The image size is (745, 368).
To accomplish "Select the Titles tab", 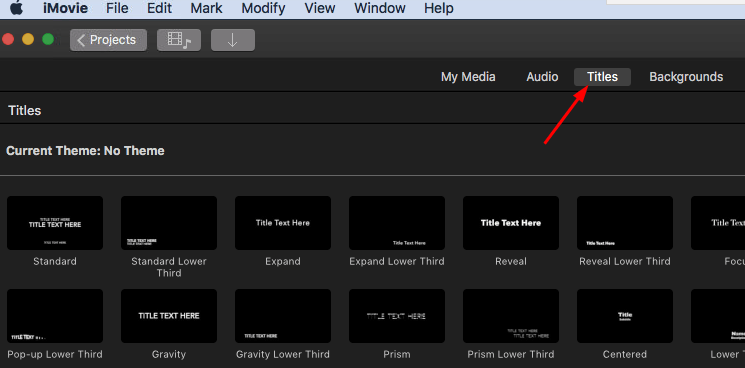I will 602,77.
